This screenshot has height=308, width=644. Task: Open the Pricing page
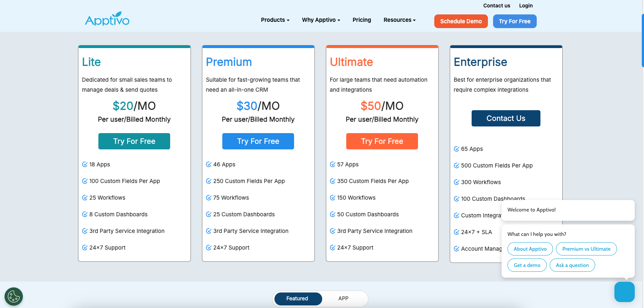pyautogui.click(x=362, y=20)
